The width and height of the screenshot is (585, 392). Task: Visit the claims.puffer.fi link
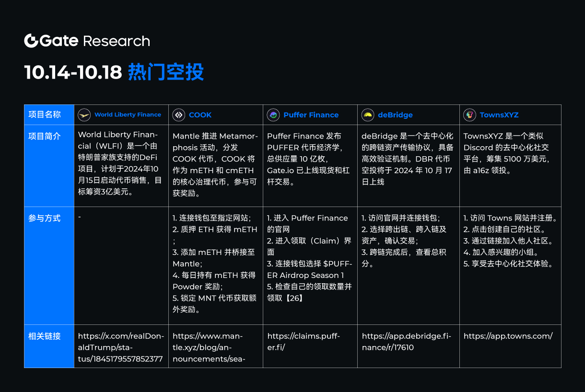point(303,342)
